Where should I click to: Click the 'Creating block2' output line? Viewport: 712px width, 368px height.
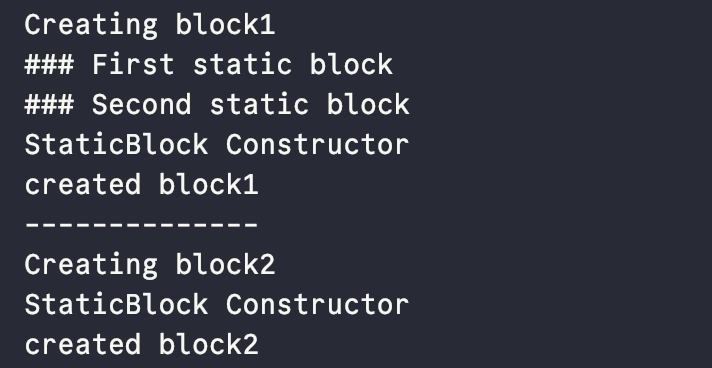(x=150, y=264)
